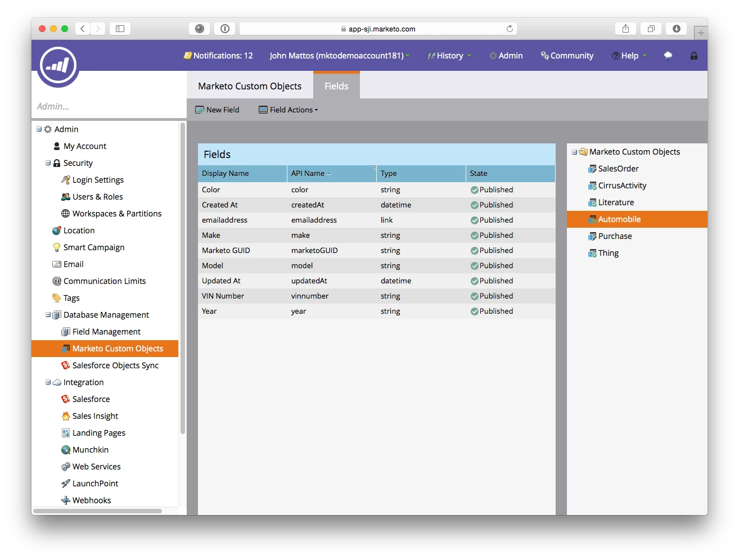
Task: Click the Help question mark icon
Action: pyautogui.click(x=616, y=56)
